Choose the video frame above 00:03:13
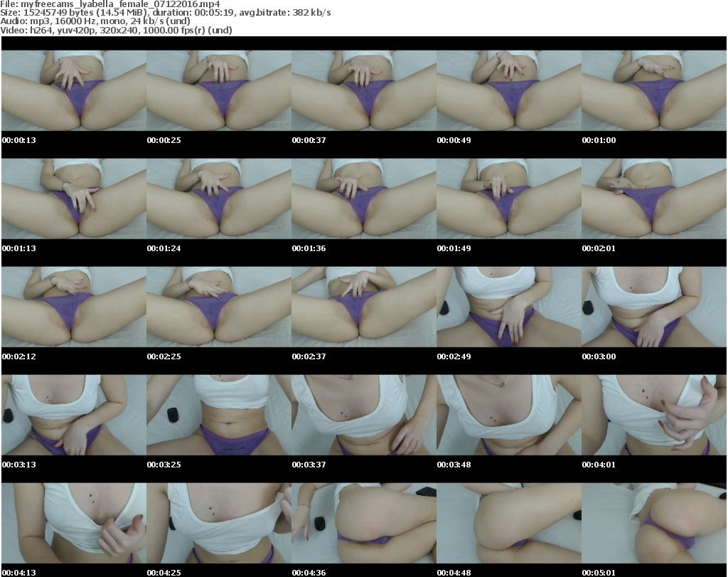The image size is (728, 577). pos(74,415)
